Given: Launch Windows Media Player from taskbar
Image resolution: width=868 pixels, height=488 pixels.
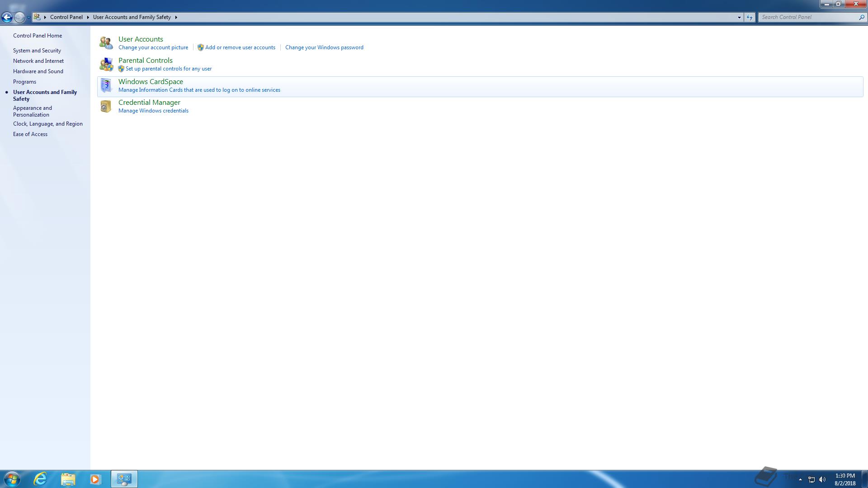Looking at the screenshot, I should coord(95,479).
